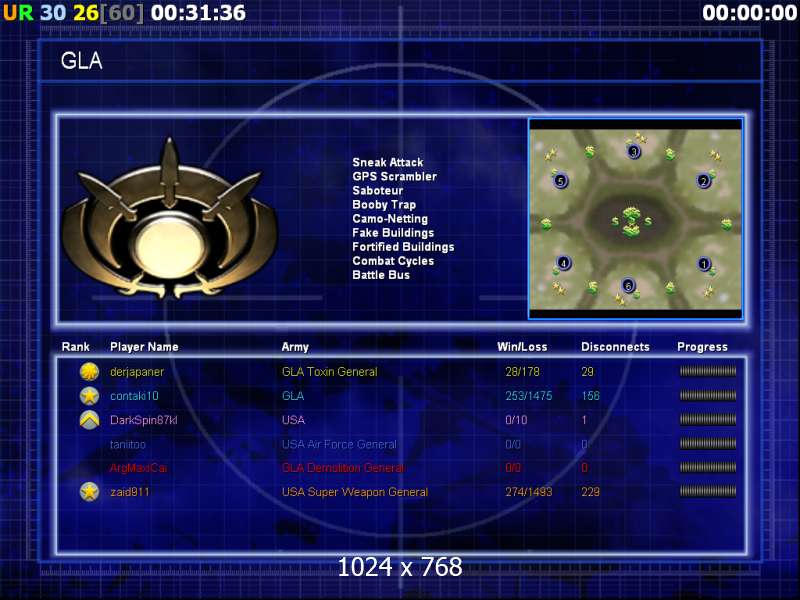Click contaki10's GLA army entry
This screenshot has height=600, width=800.
pyautogui.click(x=293, y=396)
